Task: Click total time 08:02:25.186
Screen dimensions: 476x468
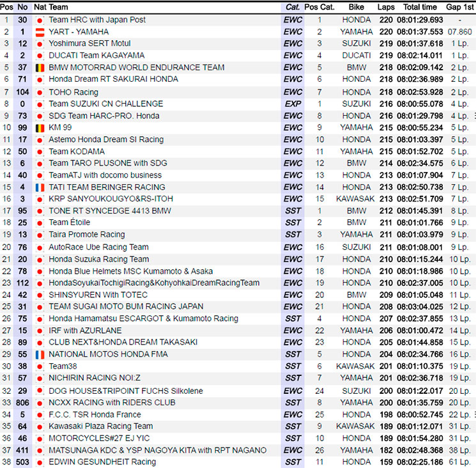Action: coord(420,462)
